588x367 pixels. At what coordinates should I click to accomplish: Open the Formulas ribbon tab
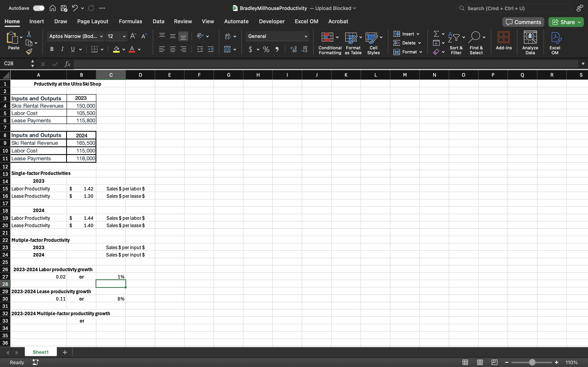tap(130, 21)
